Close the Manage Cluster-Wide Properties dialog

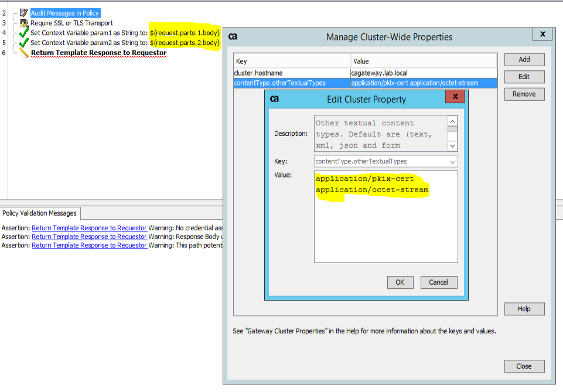524,366
